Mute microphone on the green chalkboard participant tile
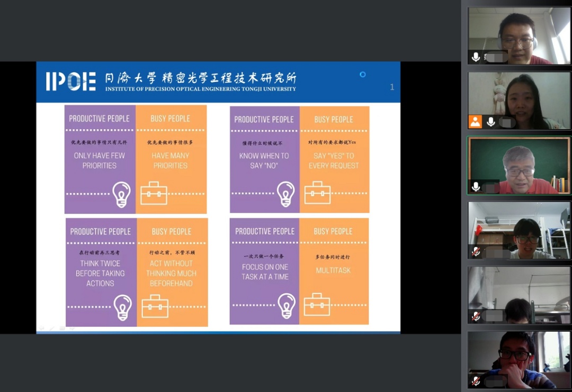 pyautogui.click(x=476, y=187)
